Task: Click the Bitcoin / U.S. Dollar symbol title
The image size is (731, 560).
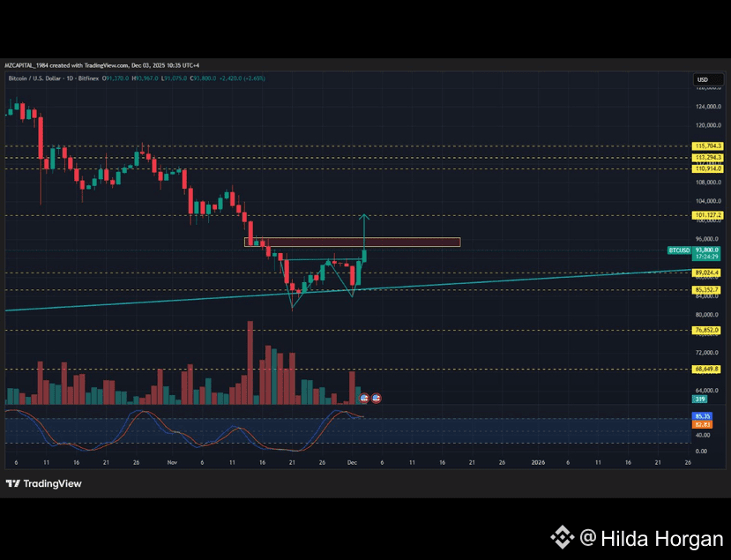Action: click(34, 78)
